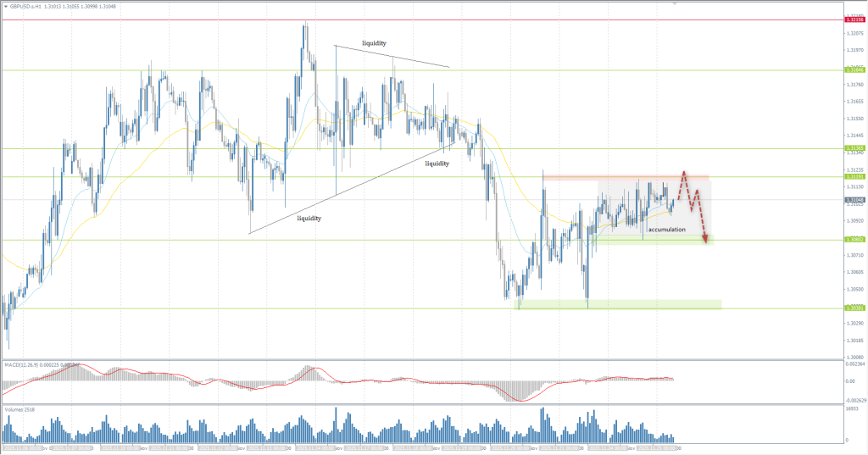Click the 1.31365 level price tag
Image resolution: width=868 pixels, height=455 pixels.
[x=854, y=148]
